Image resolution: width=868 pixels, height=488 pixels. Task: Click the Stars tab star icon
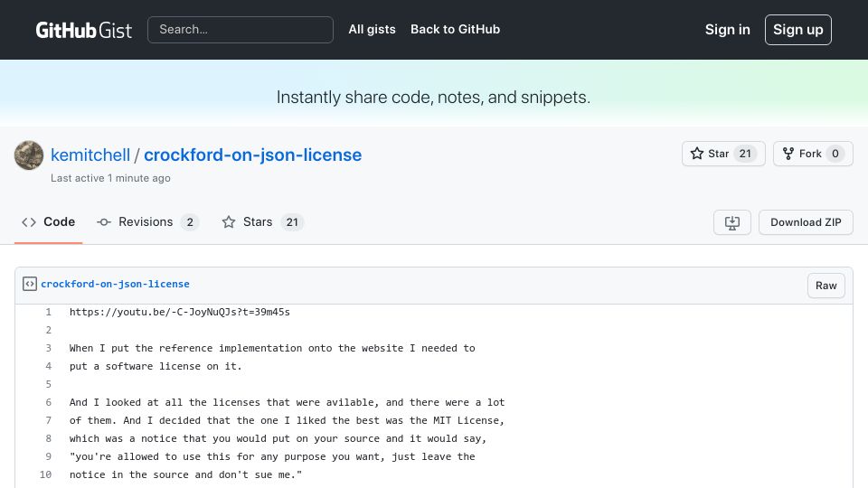coord(229,222)
